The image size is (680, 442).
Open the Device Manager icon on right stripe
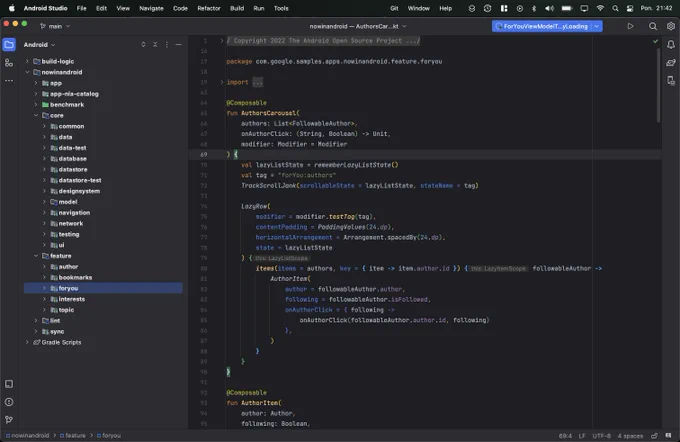pos(671,81)
